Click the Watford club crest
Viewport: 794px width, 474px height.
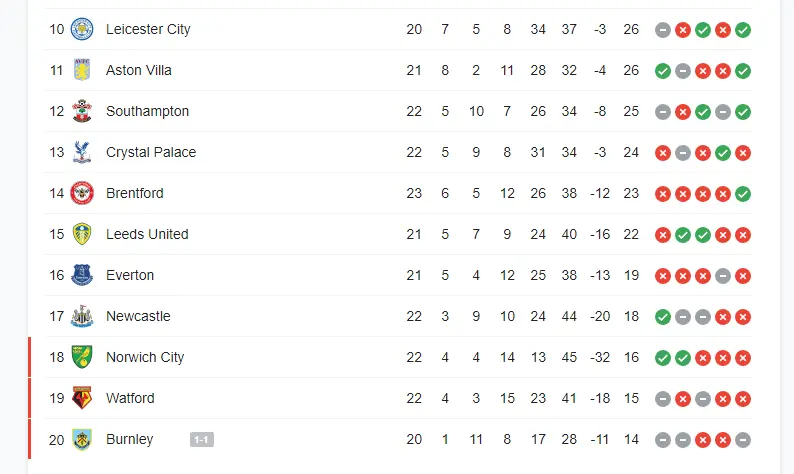pyautogui.click(x=82, y=398)
